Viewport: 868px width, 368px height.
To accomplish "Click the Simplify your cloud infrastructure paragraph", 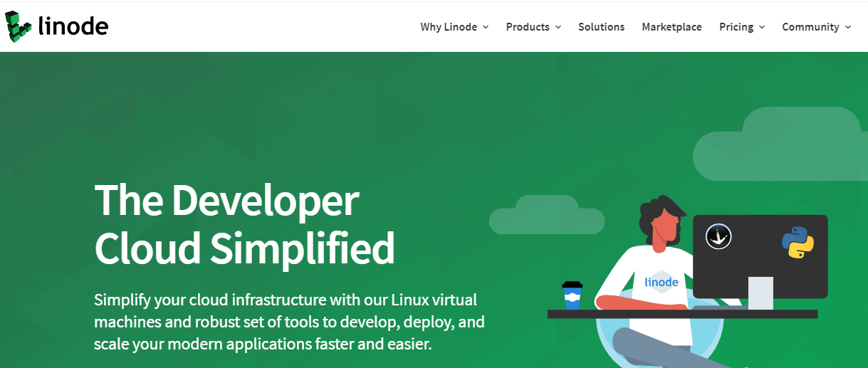I will [289, 322].
